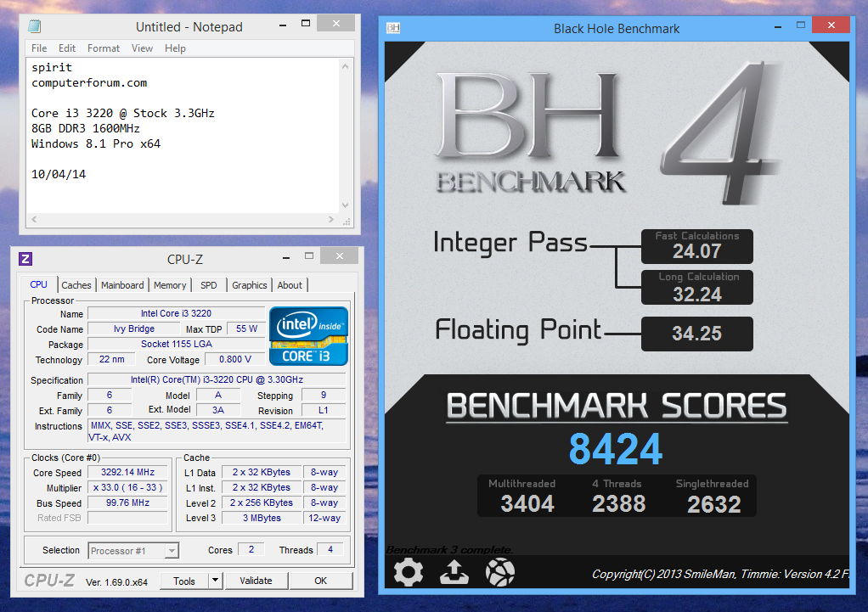The width and height of the screenshot is (868, 612).
Task: Click the Singlethreaded score '2632'
Action: pos(714,504)
